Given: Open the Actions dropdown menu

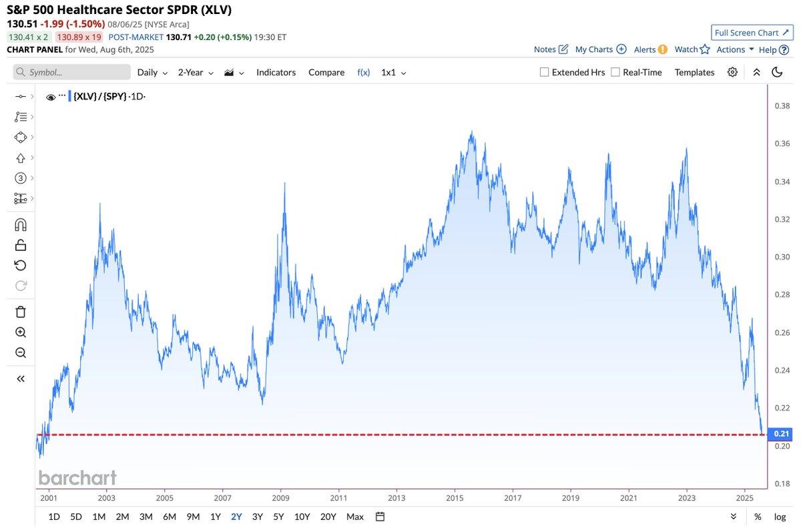Looking at the screenshot, I should click(x=735, y=49).
